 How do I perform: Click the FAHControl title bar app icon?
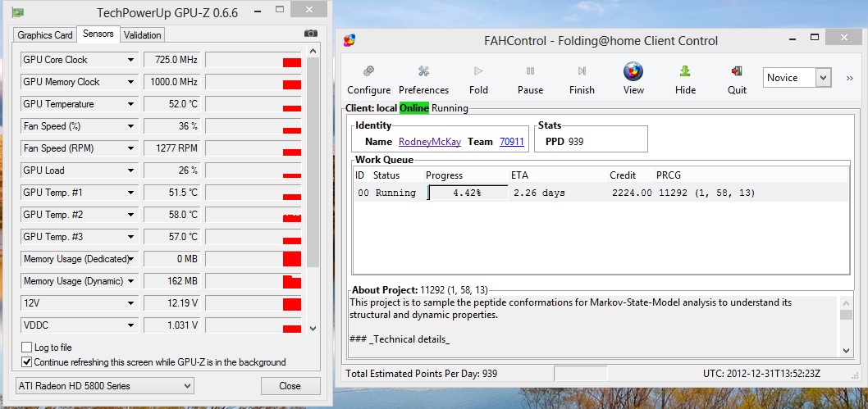349,40
